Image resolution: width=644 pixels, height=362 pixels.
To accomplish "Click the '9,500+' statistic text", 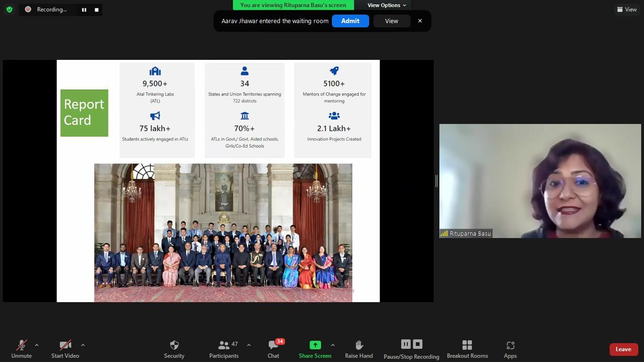I will tap(155, 83).
